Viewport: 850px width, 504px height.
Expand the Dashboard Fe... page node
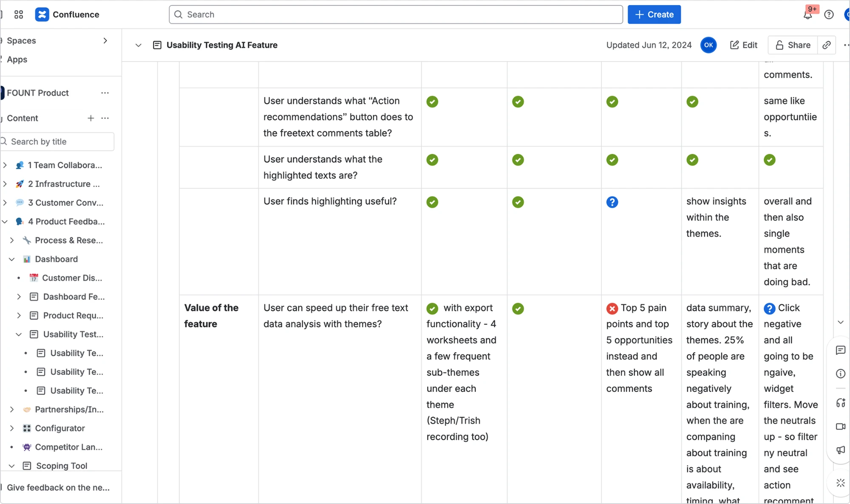tap(19, 297)
